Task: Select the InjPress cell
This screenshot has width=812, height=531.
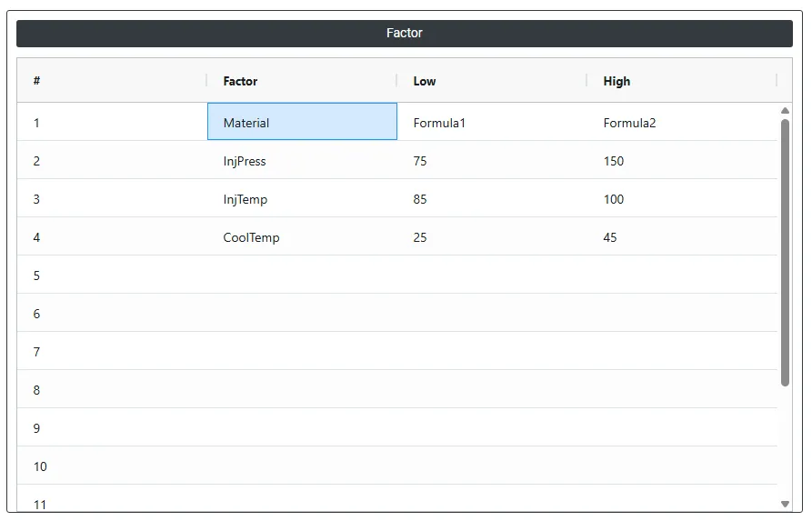Action: 302,160
